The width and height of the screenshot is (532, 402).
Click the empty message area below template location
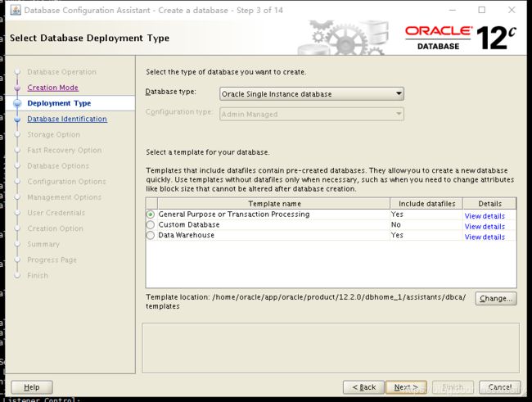[x=331, y=348]
